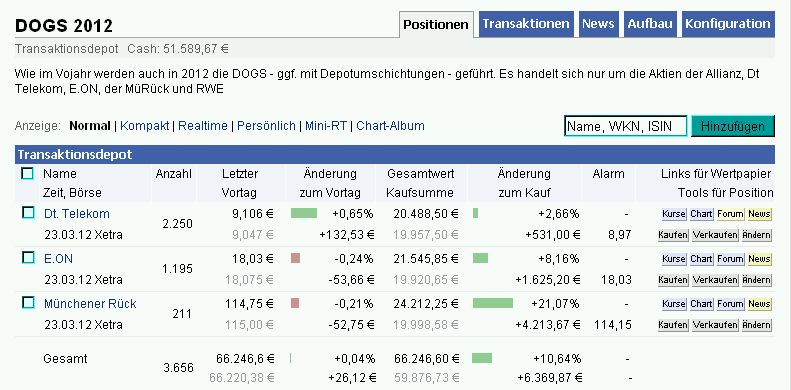Open the Chart-Album view link
The height and width of the screenshot is (390, 791).
[390, 126]
